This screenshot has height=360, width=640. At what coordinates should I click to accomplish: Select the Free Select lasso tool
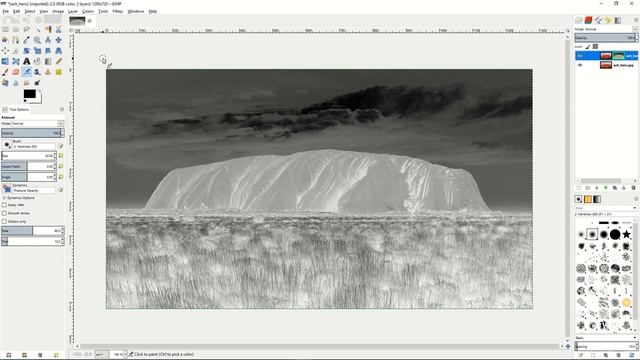(27, 29)
